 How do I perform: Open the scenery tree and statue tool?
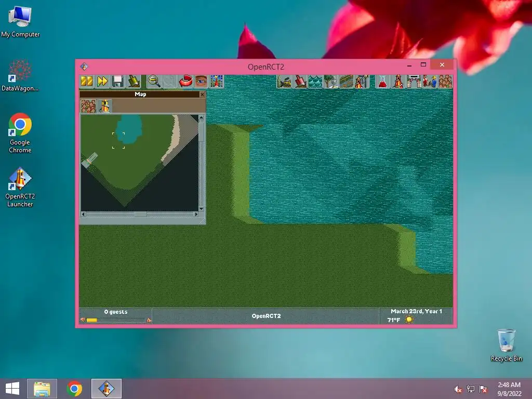[x=331, y=82]
